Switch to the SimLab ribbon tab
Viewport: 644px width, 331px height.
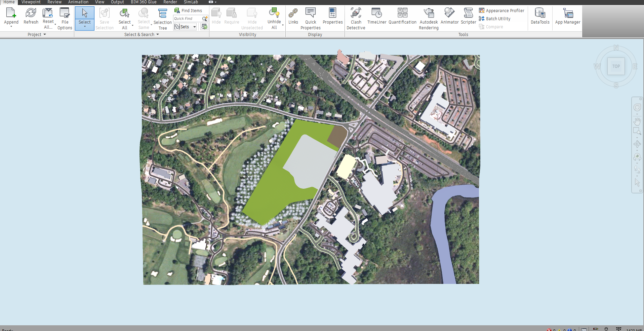(x=191, y=2)
